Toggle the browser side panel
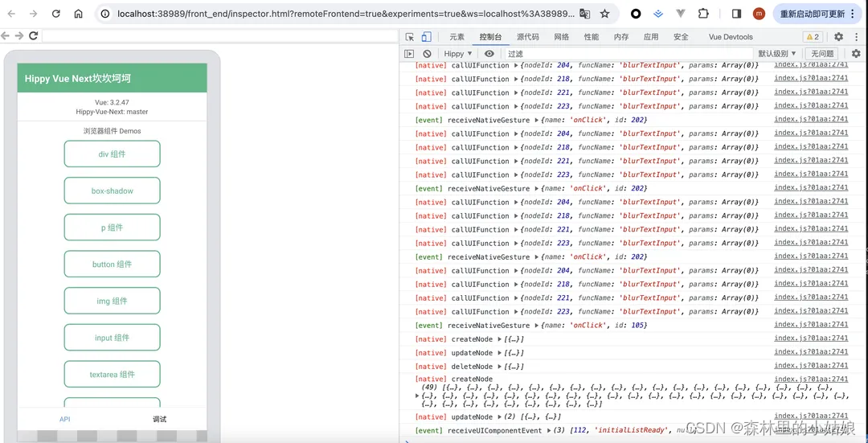The width and height of the screenshot is (868, 443). [x=736, y=14]
